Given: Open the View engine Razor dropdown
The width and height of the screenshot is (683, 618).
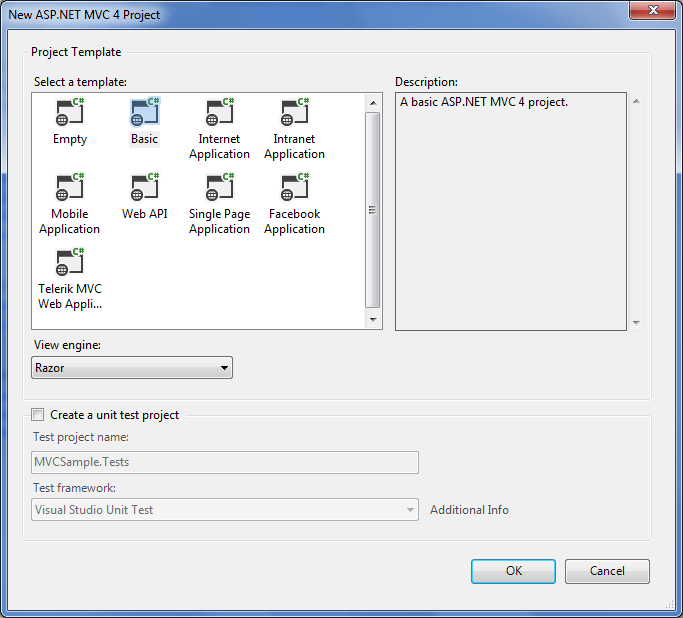Looking at the screenshot, I should pyautogui.click(x=132, y=368).
